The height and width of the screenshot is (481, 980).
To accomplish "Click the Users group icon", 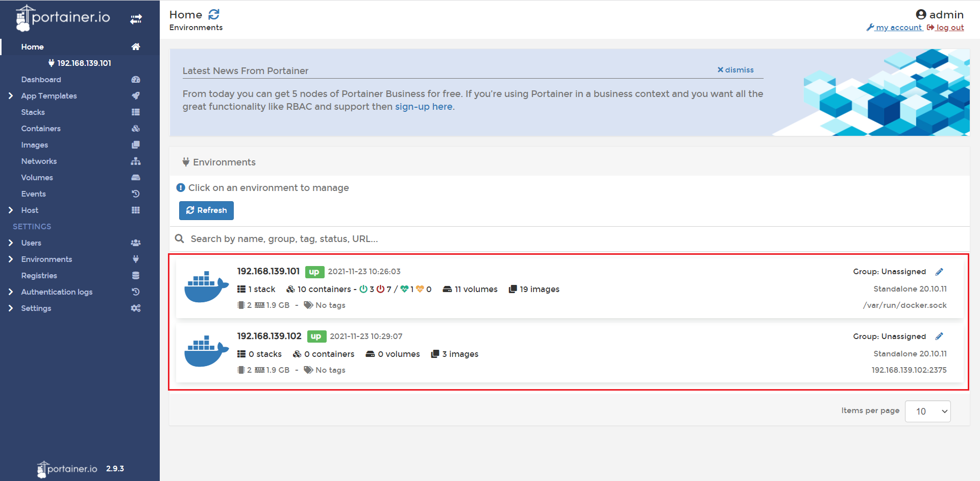I will (136, 243).
